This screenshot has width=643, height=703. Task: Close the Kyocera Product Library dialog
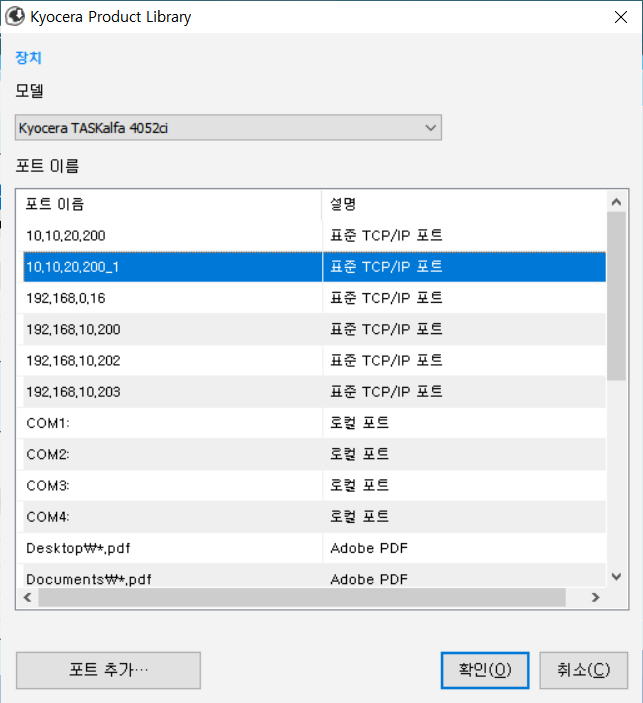pos(621,17)
